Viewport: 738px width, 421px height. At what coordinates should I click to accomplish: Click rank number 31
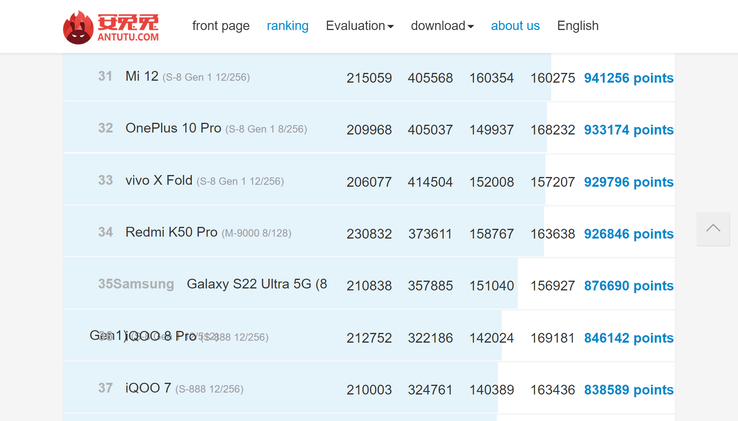pyautogui.click(x=105, y=76)
